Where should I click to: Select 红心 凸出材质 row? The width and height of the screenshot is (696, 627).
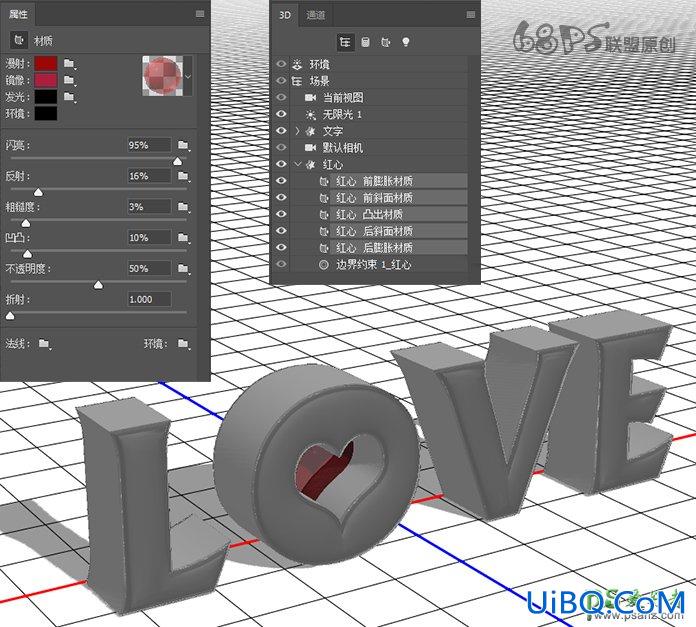pos(398,214)
